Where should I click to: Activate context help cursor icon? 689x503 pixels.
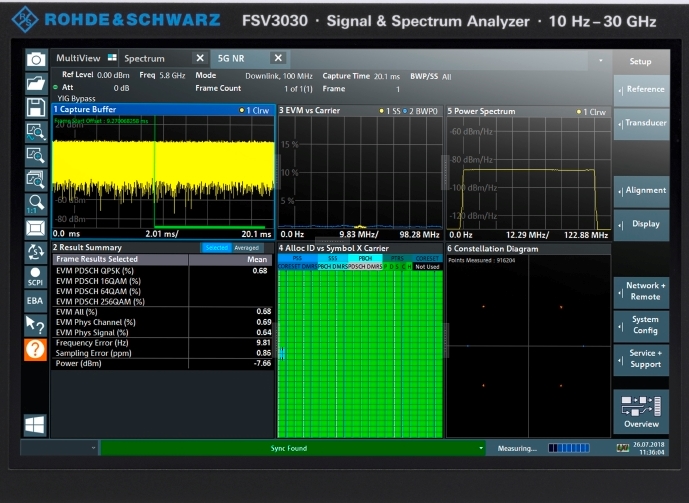(36, 323)
